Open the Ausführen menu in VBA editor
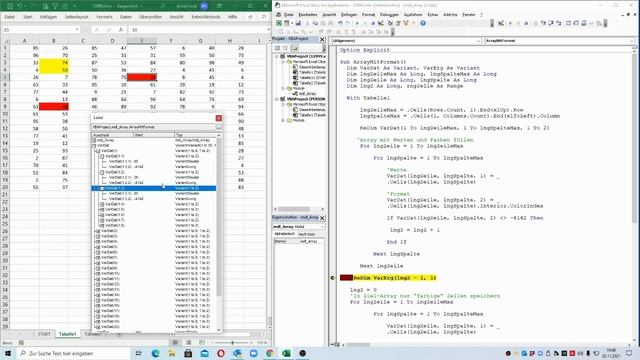The width and height of the screenshot is (640, 360). [413, 15]
